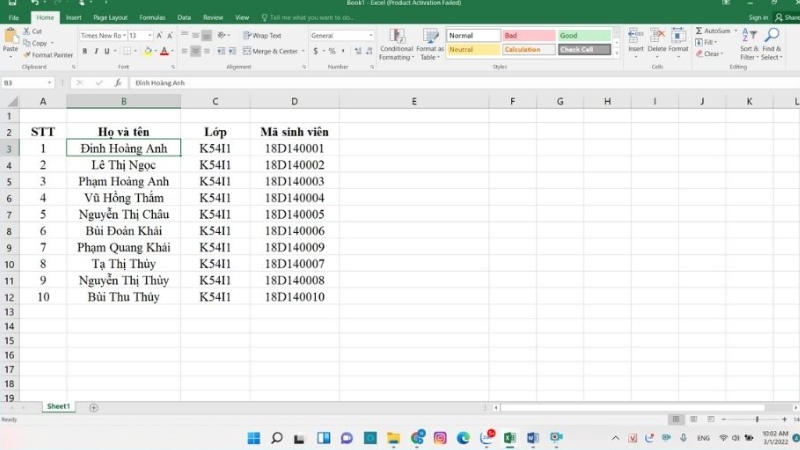This screenshot has width=800, height=450.
Task: Apply the Bad cell style
Action: tap(529, 35)
